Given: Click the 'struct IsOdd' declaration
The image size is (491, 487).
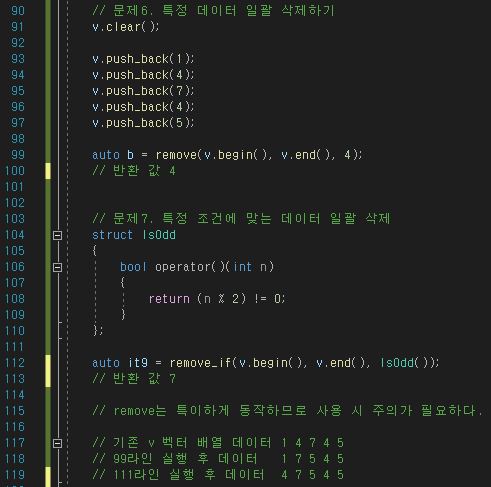Looking at the screenshot, I should (134, 235).
